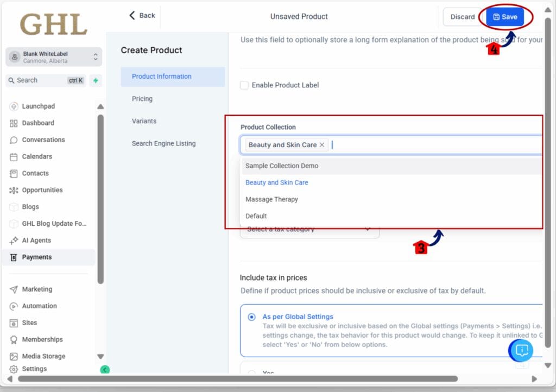Click the Launchpad icon in sidebar
The height and width of the screenshot is (392, 556).
point(14,106)
